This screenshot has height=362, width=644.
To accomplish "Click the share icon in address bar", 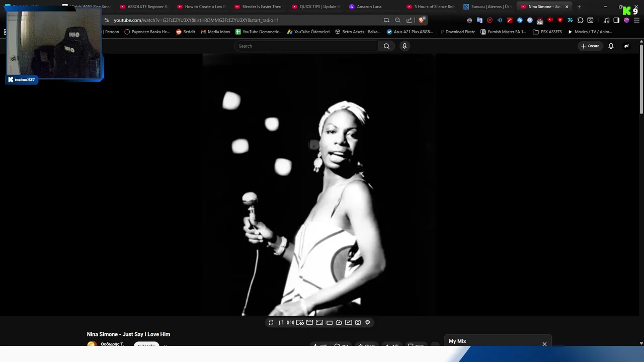I will pyautogui.click(x=409, y=20).
